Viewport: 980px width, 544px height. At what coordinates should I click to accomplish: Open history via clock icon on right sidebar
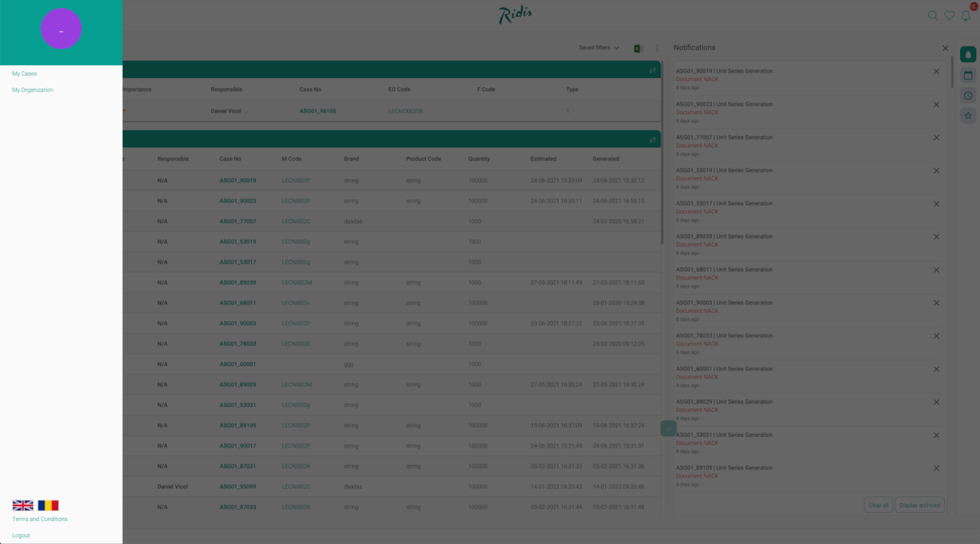pos(968,94)
